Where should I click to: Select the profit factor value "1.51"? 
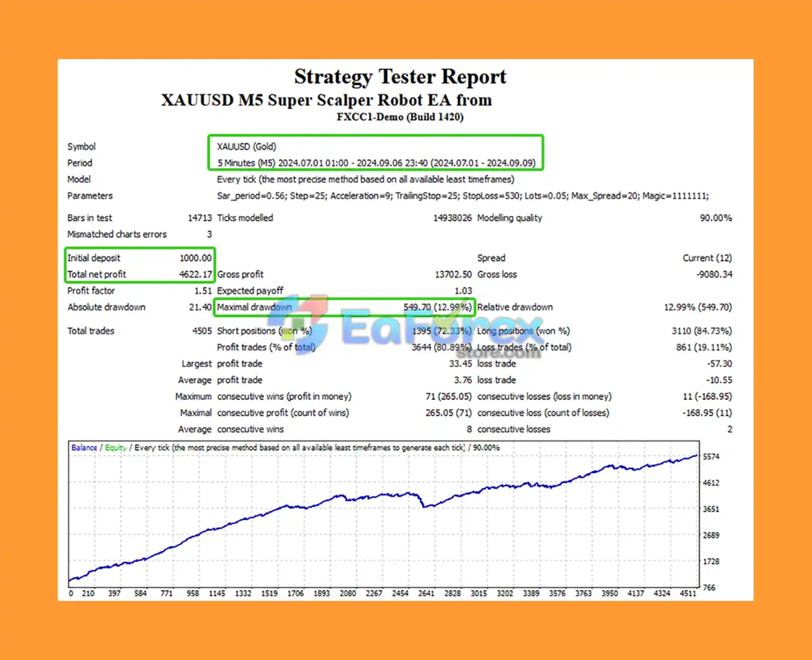(x=203, y=291)
